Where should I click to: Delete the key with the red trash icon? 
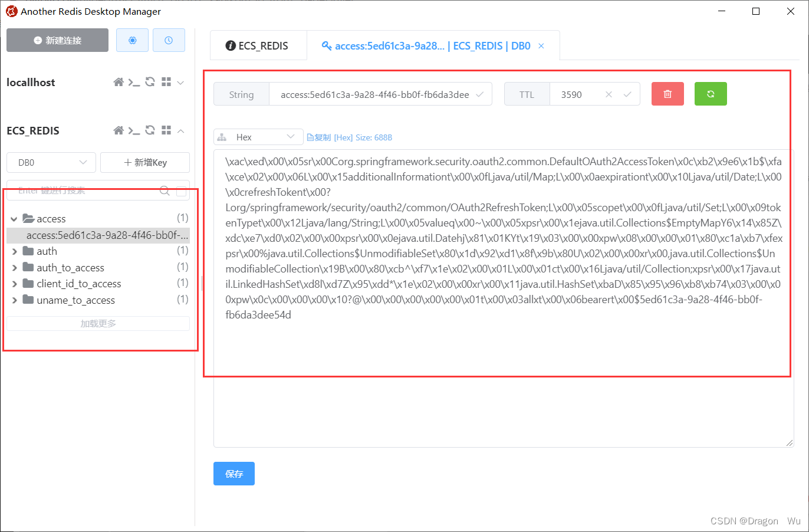click(667, 93)
